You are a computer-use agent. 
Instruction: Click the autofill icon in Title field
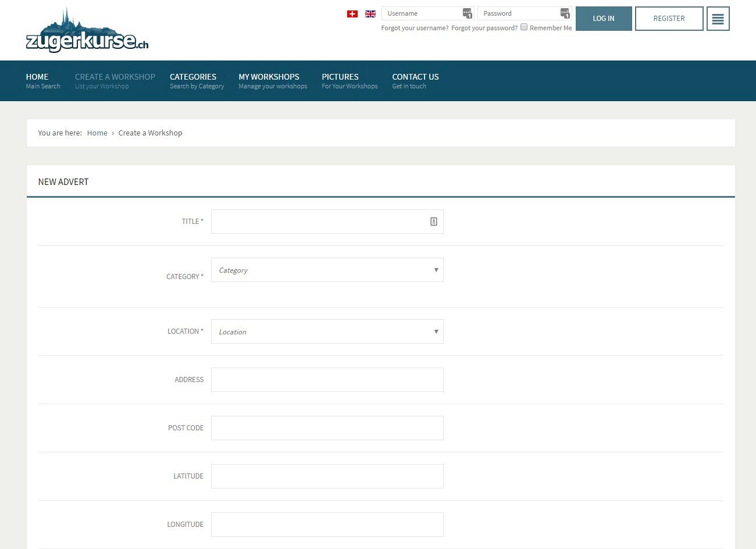pos(433,222)
